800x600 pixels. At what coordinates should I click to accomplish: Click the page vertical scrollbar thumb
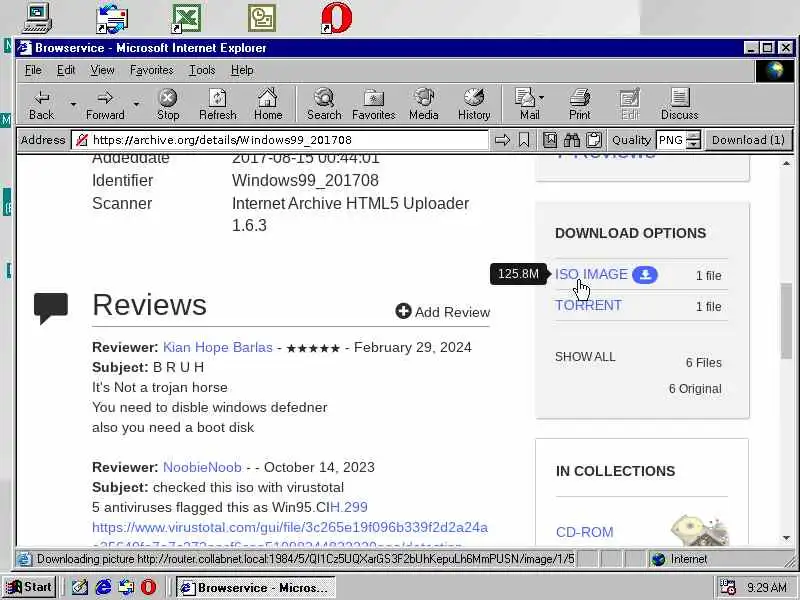click(x=786, y=320)
